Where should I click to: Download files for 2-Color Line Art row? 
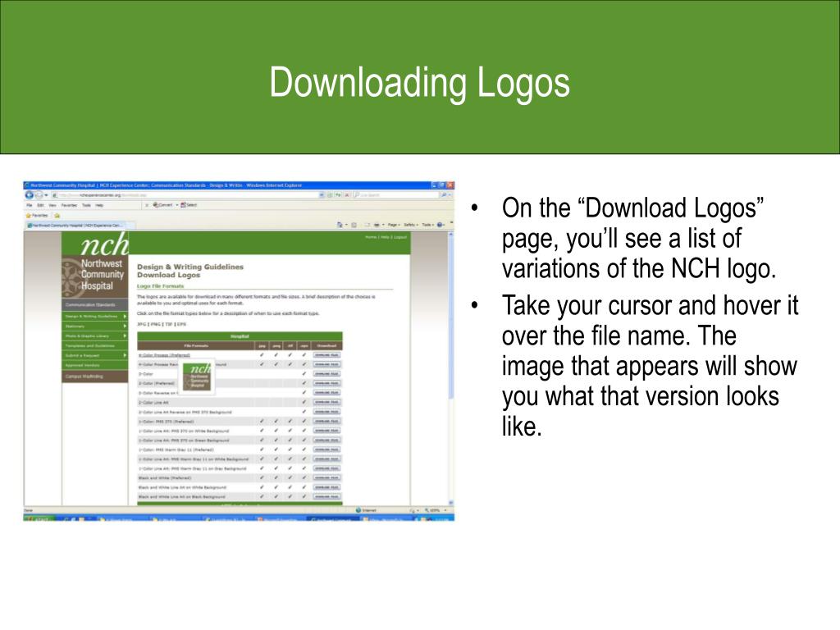click(326, 402)
